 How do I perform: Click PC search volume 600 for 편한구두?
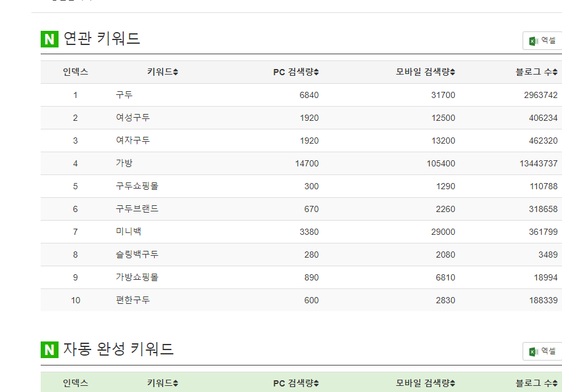[311, 301]
